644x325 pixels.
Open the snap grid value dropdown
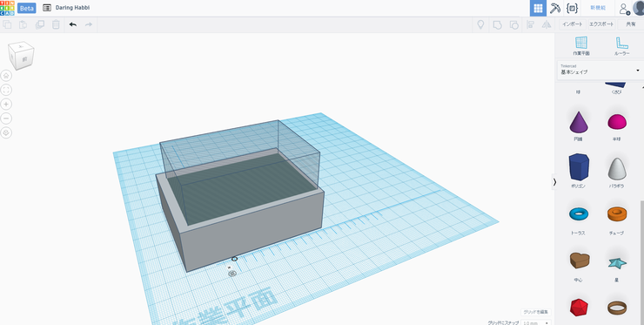(535, 323)
